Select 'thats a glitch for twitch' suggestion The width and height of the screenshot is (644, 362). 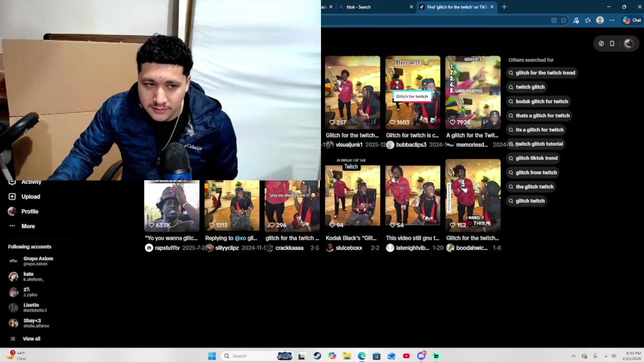pyautogui.click(x=539, y=116)
